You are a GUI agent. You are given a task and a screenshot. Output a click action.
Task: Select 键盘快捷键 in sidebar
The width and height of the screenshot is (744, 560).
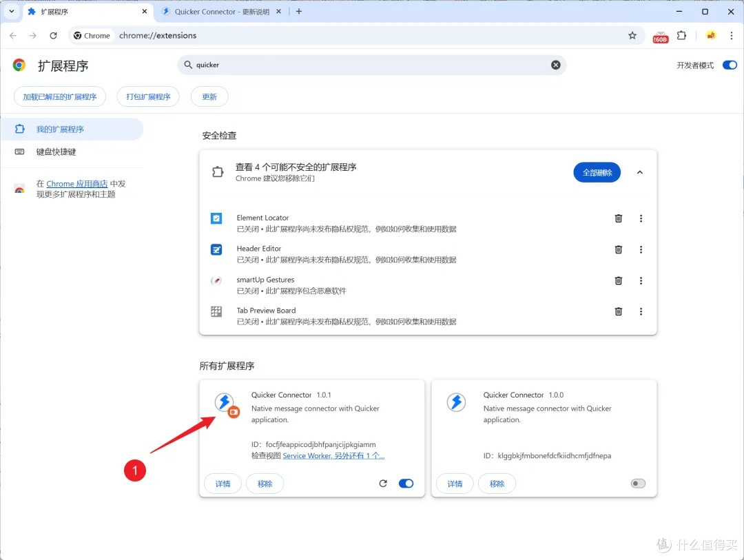[x=71, y=152]
